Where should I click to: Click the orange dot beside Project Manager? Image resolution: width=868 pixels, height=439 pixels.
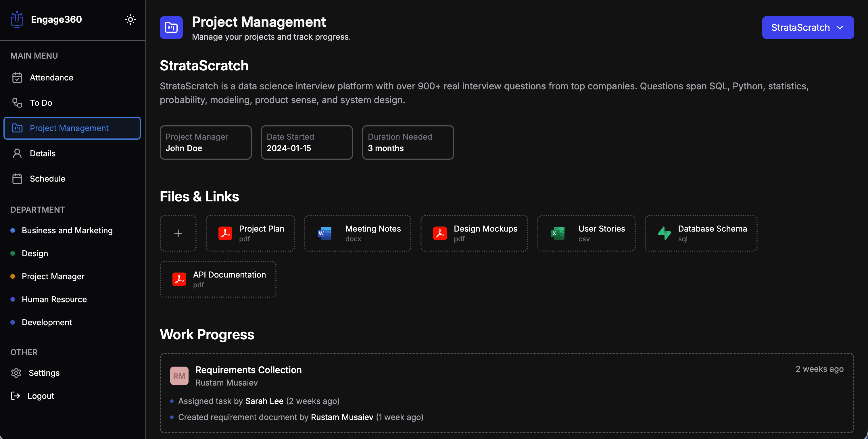coord(13,276)
